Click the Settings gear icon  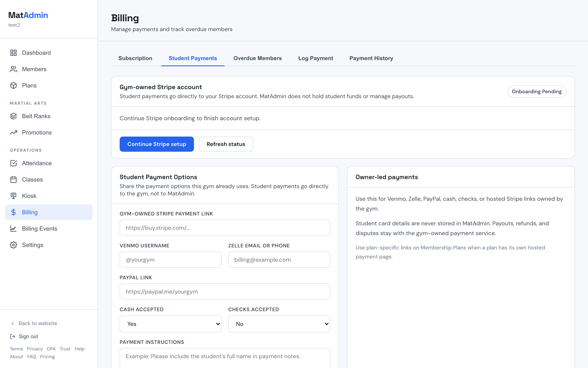click(13, 245)
